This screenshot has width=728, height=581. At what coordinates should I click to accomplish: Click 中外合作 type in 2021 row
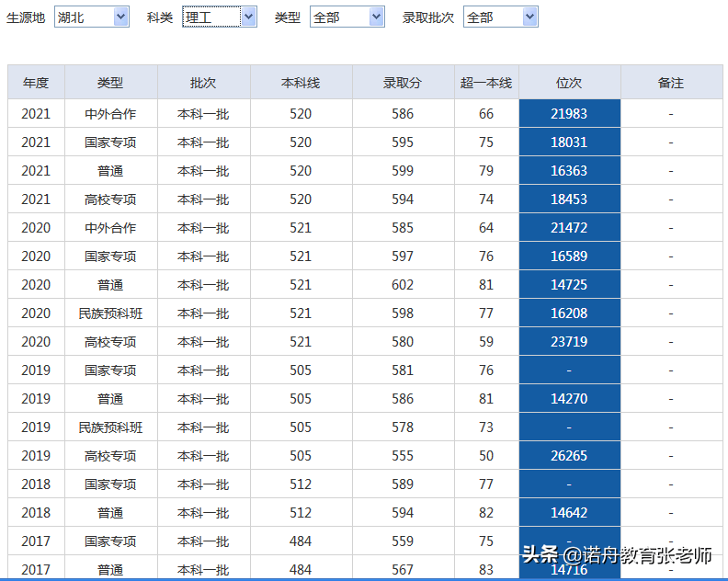pyautogui.click(x=110, y=114)
